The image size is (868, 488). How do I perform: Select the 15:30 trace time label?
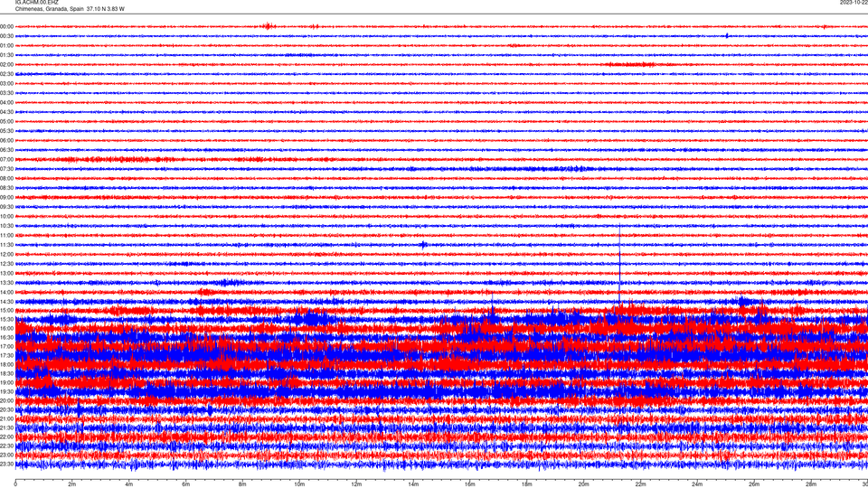(6, 319)
